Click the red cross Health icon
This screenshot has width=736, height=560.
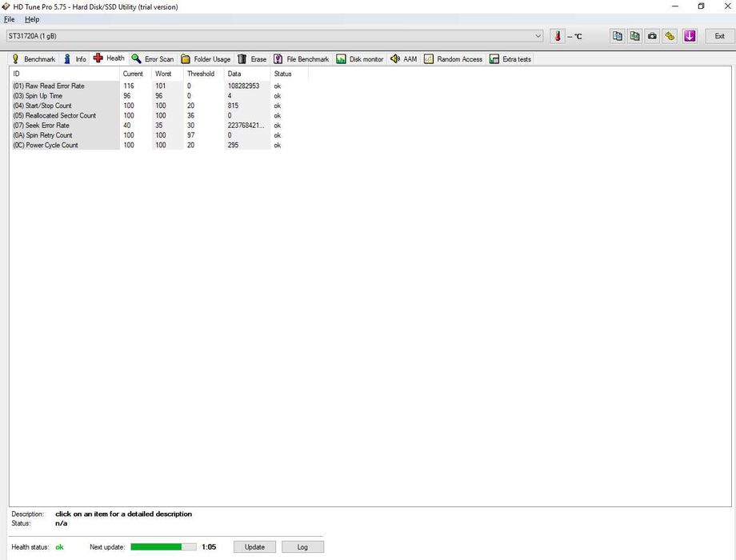[x=98, y=58]
